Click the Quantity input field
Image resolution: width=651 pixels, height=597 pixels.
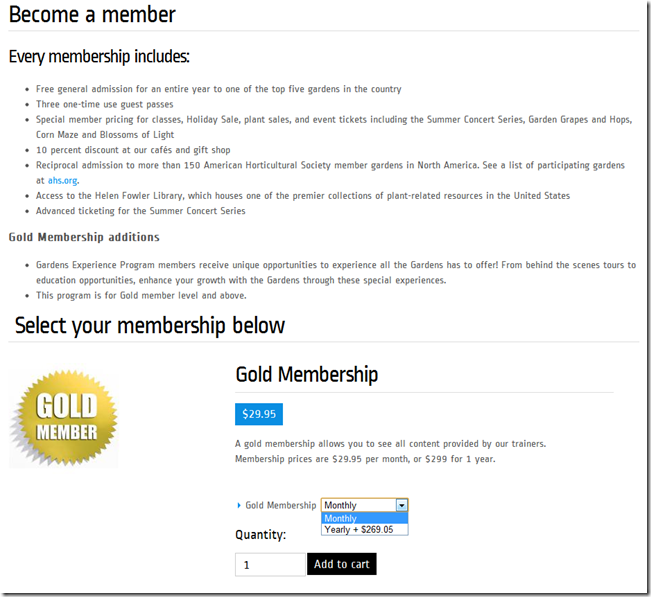270,564
